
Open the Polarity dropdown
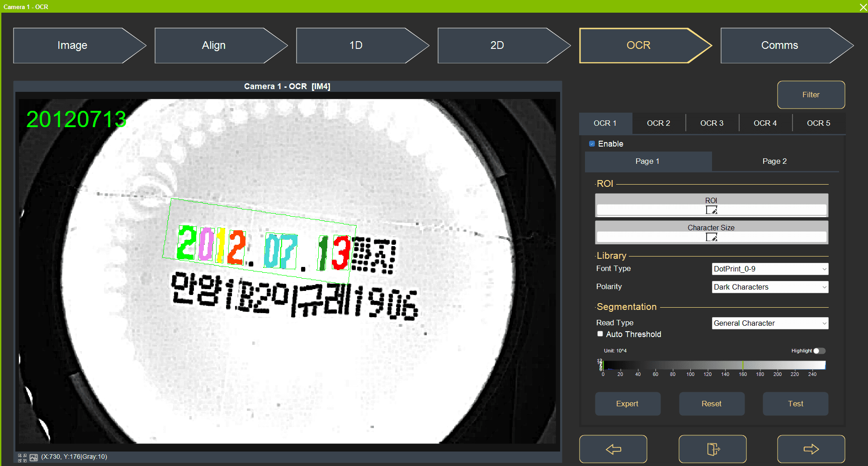point(770,287)
